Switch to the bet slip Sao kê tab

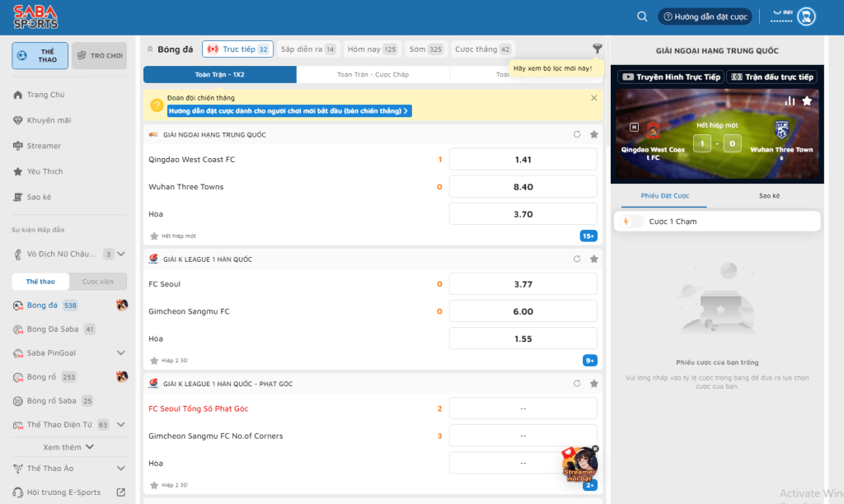769,196
